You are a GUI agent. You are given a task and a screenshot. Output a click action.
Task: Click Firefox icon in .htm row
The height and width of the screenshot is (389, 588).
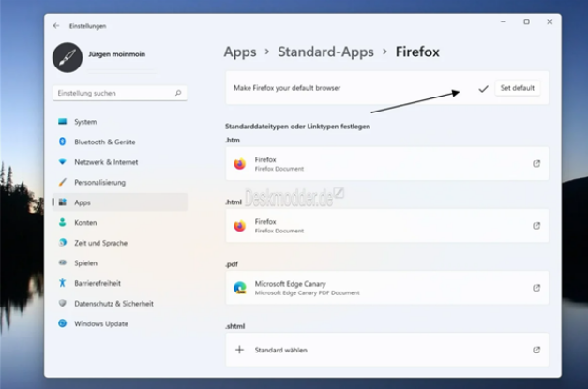click(x=240, y=164)
